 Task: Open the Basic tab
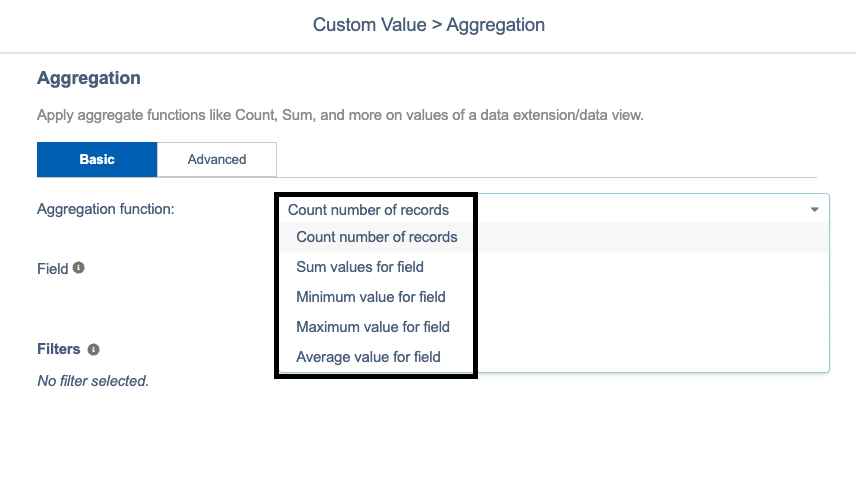pos(97,159)
